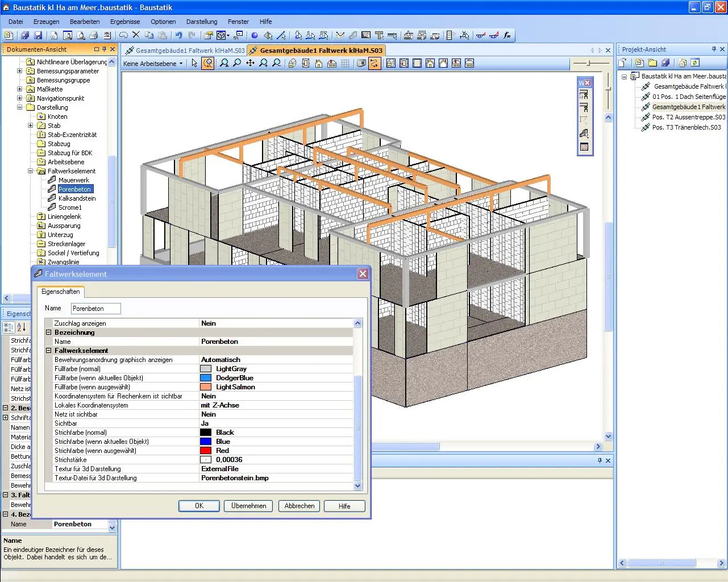Click the 3D cube view icon in main toolbar

point(222,35)
